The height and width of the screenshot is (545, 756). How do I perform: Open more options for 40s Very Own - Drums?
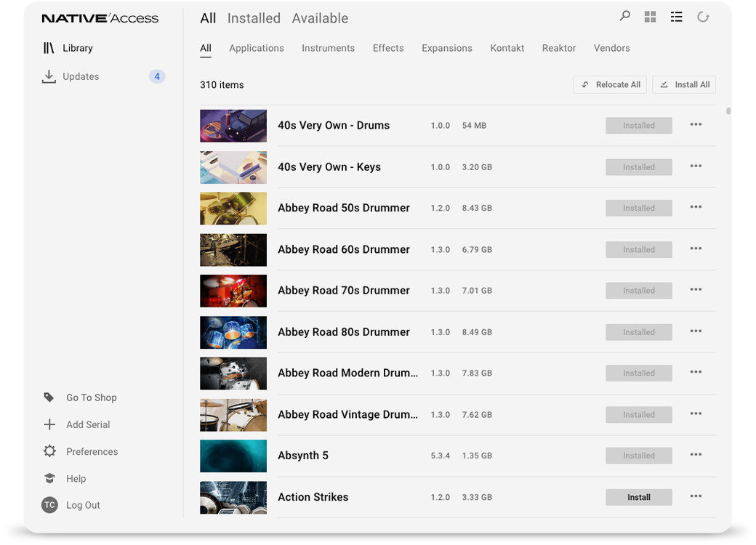coord(696,124)
